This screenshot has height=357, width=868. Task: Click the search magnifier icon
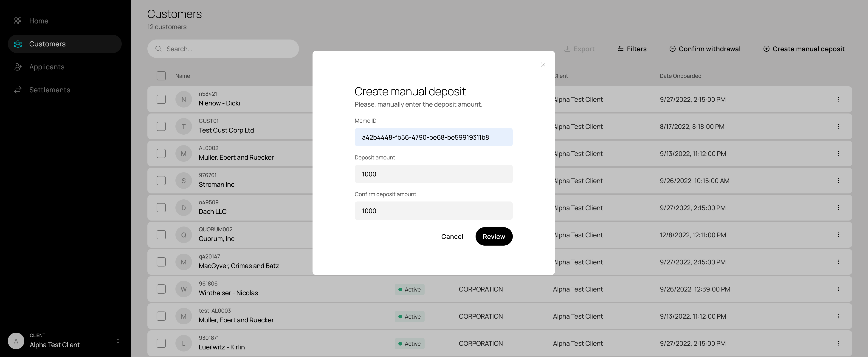(158, 49)
